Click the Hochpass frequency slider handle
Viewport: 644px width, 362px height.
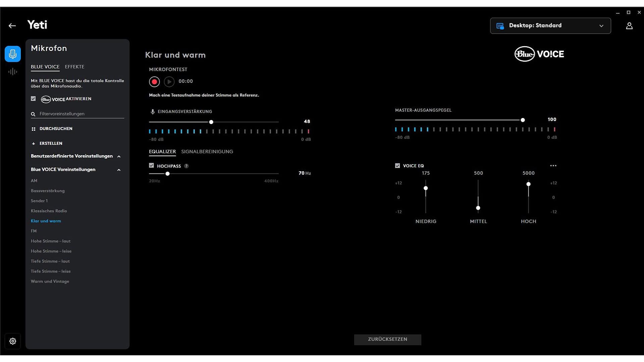(x=167, y=174)
